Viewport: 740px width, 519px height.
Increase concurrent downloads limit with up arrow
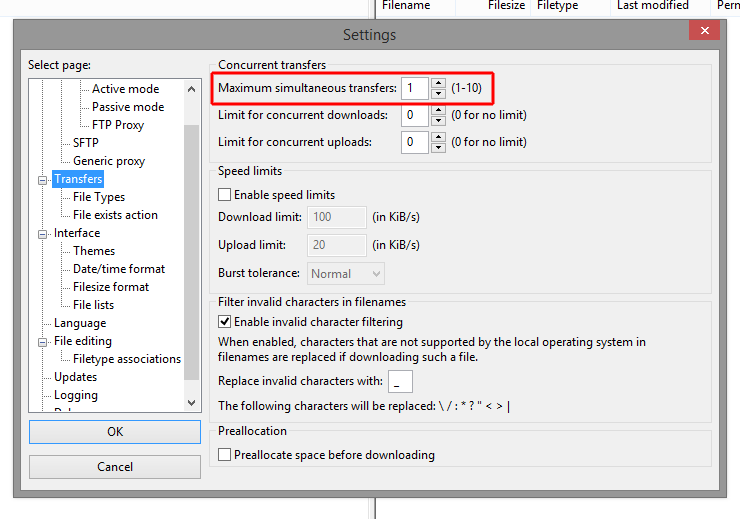click(x=438, y=110)
